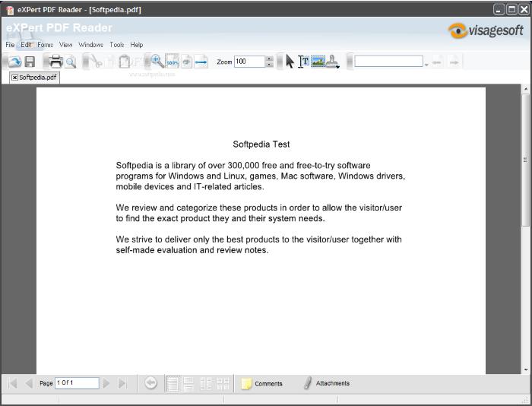Open the View menu
532x406 pixels.
point(66,44)
